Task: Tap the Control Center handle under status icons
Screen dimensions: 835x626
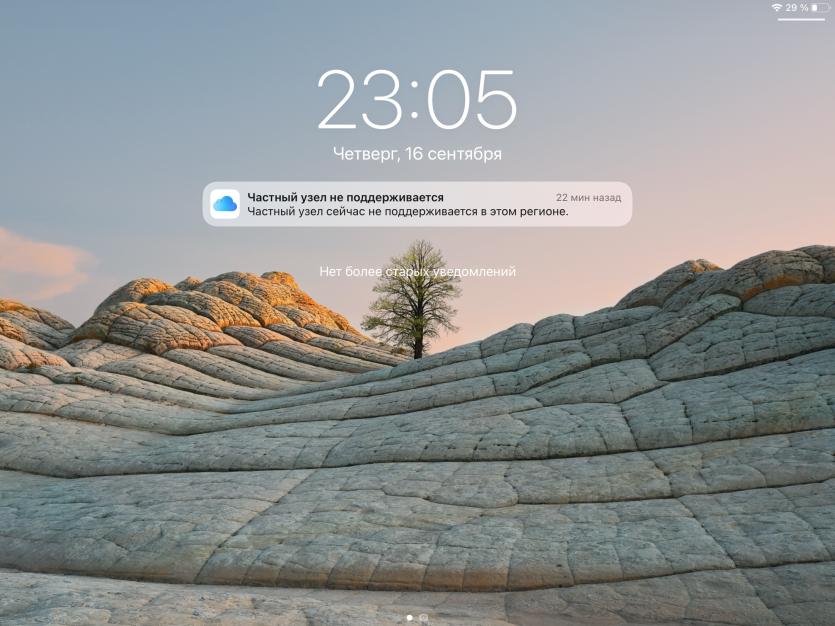Action: click(801, 20)
